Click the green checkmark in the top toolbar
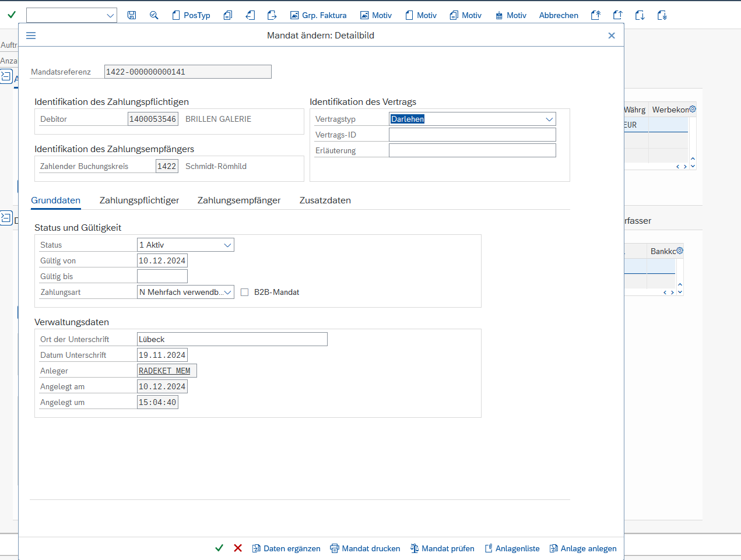 point(12,15)
